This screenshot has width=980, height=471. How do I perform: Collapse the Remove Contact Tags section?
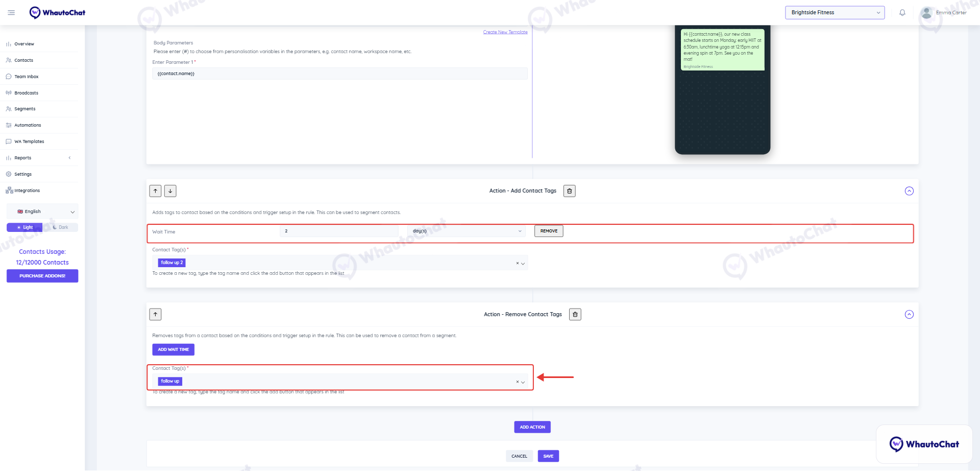click(909, 315)
